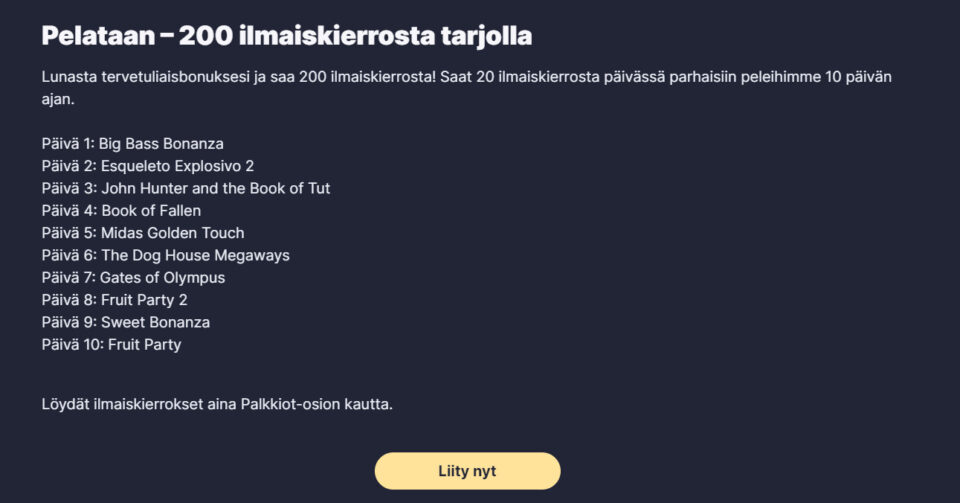Select the "Sweet Bonanza" game on day 9
The width and height of the screenshot is (960, 503).
pyautogui.click(x=155, y=322)
